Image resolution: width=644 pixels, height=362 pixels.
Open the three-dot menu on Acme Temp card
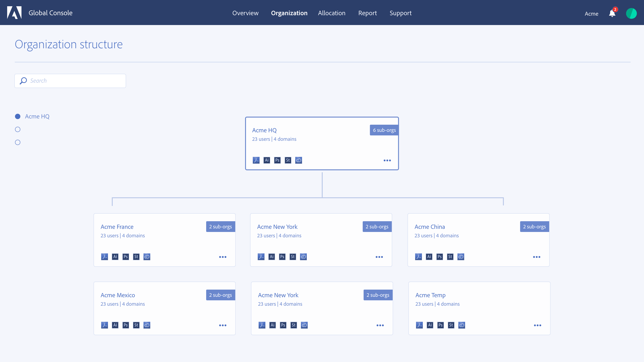(538, 325)
